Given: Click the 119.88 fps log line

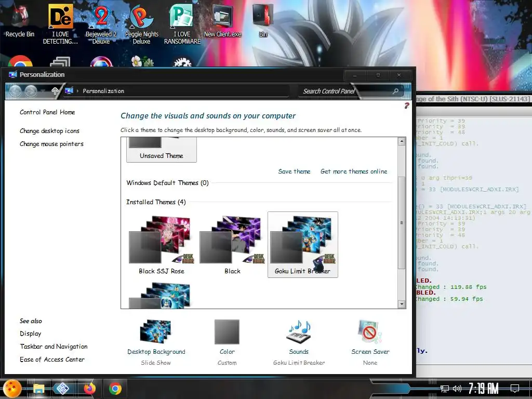Looking at the screenshot, I should [451, 287].
